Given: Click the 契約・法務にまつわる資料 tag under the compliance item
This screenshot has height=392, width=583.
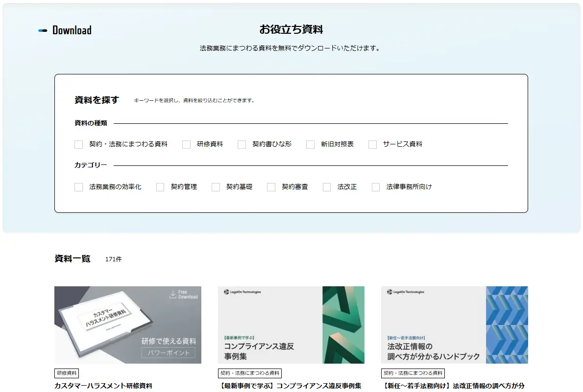Looking at the screenshot, I should (250, 373).
